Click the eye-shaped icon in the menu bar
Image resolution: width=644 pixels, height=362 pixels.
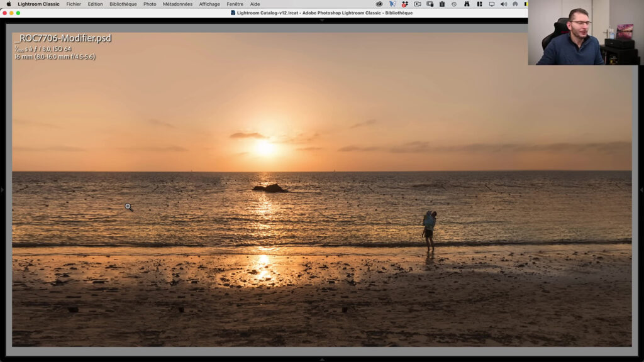pyautogui.click(x=380, y=4)
